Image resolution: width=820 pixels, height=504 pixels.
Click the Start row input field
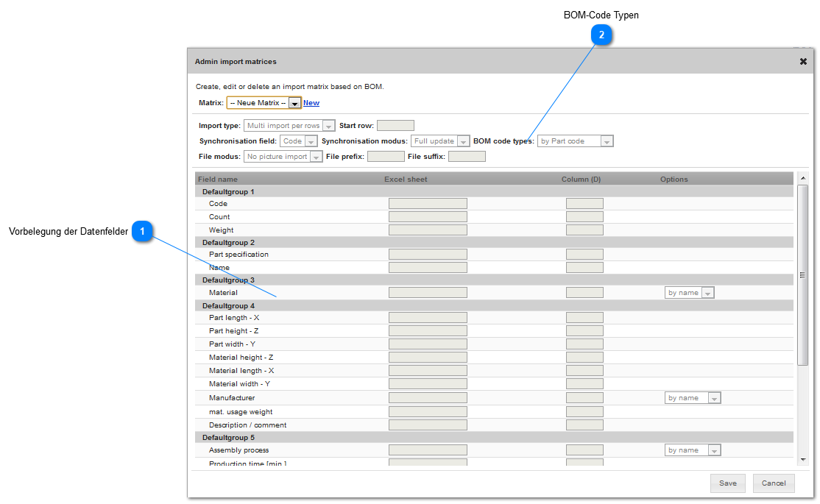395,126
